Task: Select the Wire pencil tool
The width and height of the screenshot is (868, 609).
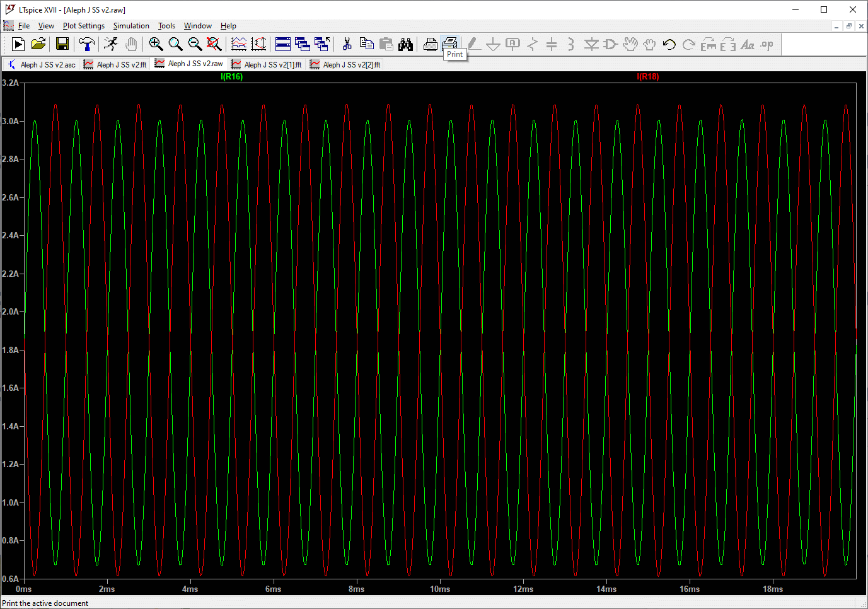Action: [474, 44]
